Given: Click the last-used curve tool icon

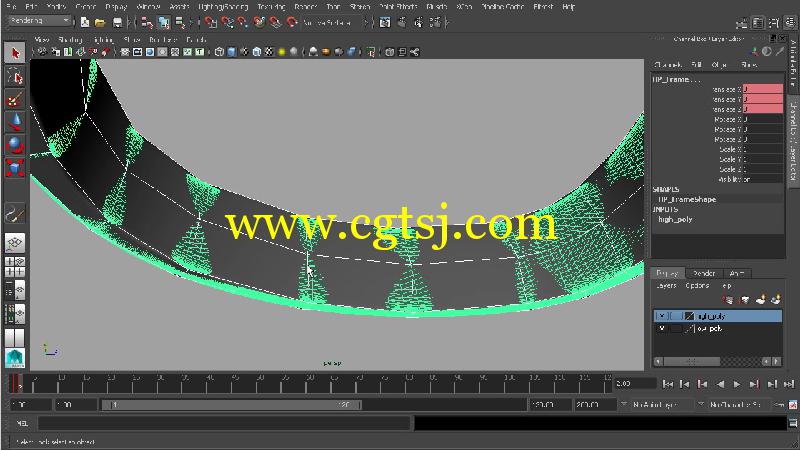Looking at the screenshot, I should tap(15, 215).
